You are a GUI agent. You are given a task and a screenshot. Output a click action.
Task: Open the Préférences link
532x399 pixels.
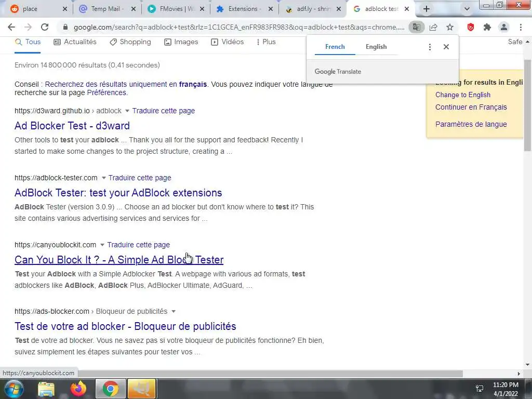click(x=107, y=92)
